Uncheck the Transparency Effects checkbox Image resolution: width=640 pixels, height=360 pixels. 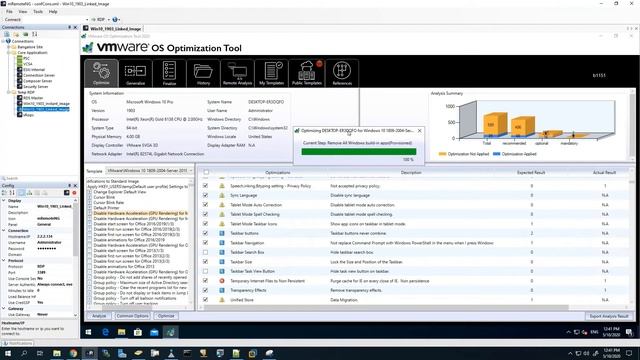point(206,290)
